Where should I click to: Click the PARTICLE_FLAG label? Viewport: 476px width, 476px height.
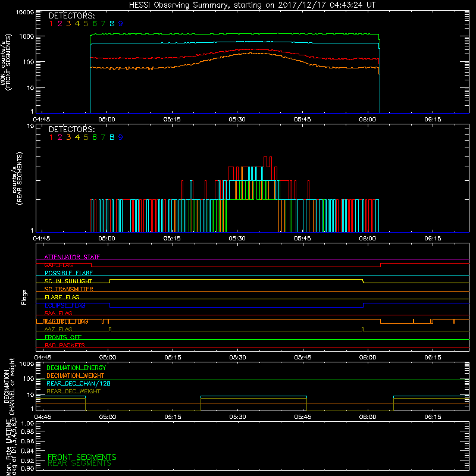coord(66,321)
